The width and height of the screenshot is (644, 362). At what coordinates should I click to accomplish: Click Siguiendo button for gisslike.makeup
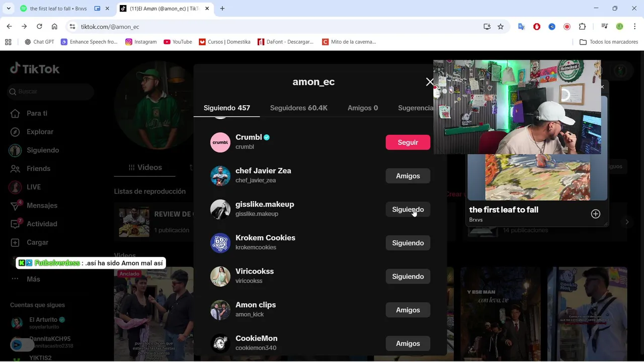[x=408, y=209]
